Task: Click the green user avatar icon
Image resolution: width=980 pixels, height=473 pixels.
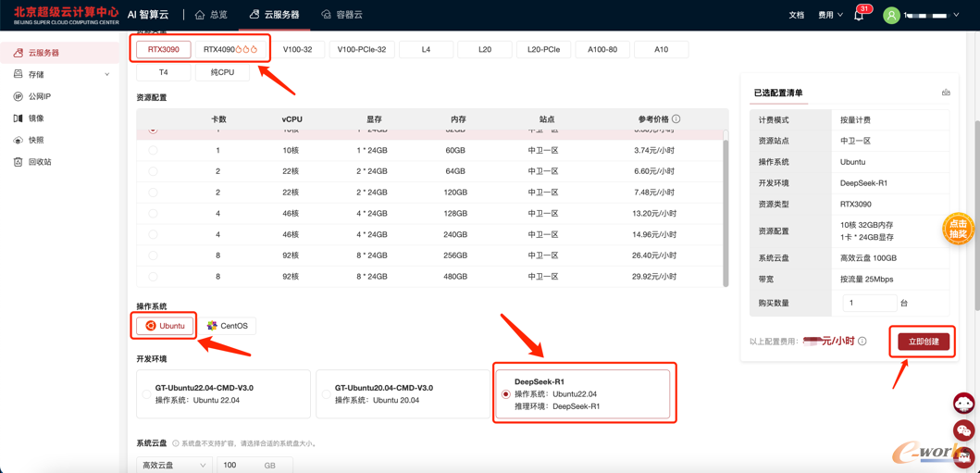Action: tap(891, 15)
